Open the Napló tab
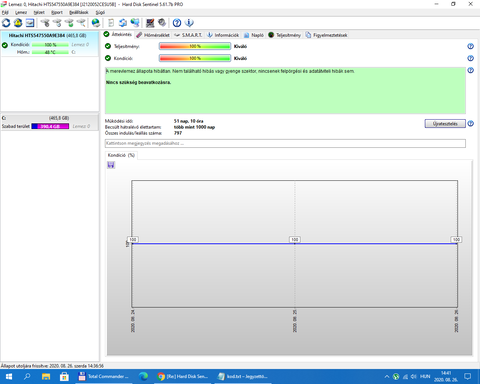The height and width of the screenshot is (384, 480). (x=254, y=35)
